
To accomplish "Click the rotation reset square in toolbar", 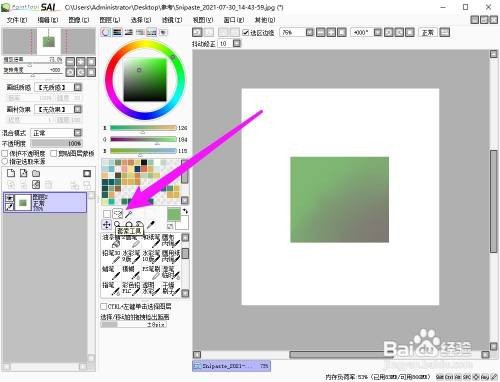I will click(410, 32).
